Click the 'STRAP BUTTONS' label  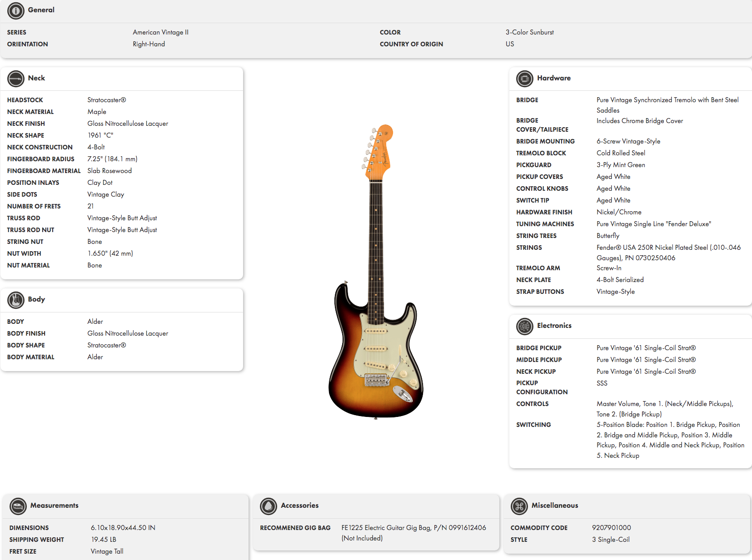540,292
